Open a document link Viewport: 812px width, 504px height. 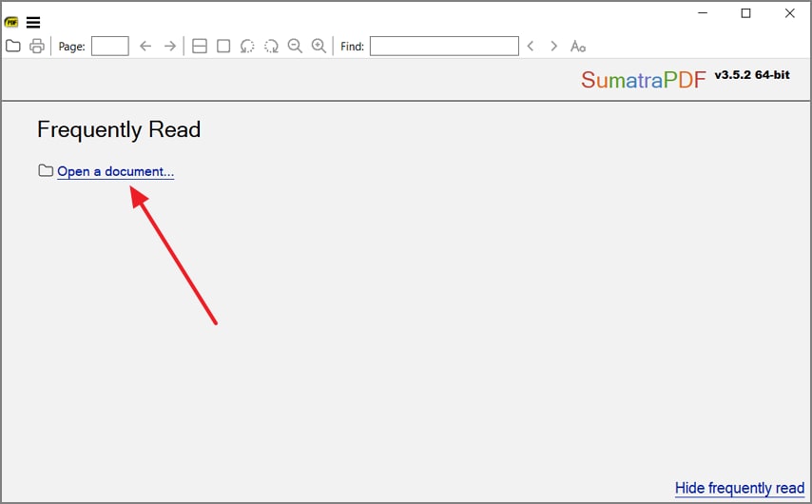click(x=115, y=171)
